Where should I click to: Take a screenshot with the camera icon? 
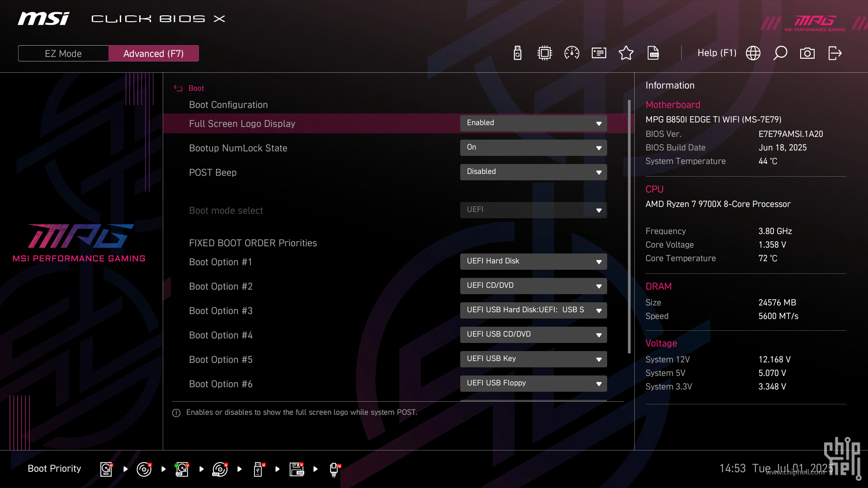point(807,53)
